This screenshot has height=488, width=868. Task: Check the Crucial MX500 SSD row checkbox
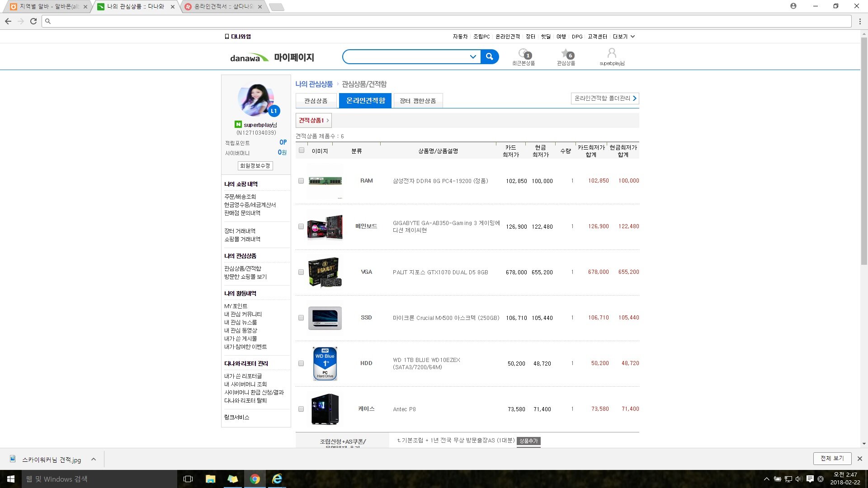click(x=301, y=318)
